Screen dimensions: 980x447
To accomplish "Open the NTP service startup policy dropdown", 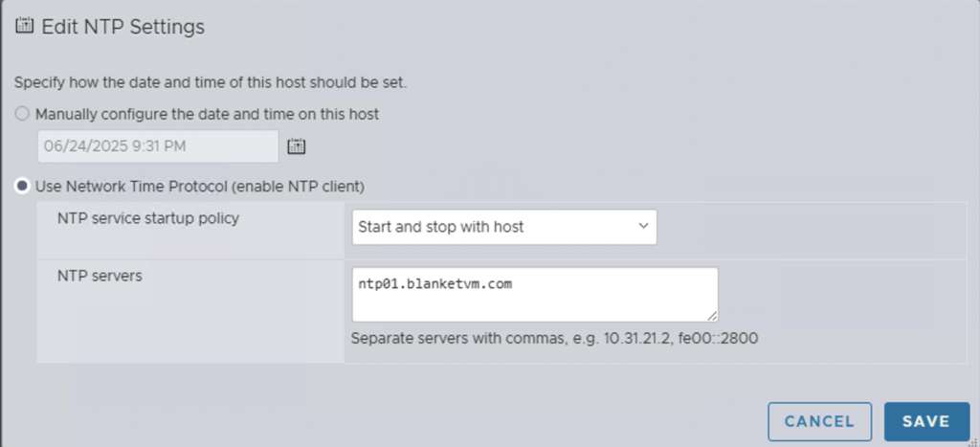I will (503, 227).
